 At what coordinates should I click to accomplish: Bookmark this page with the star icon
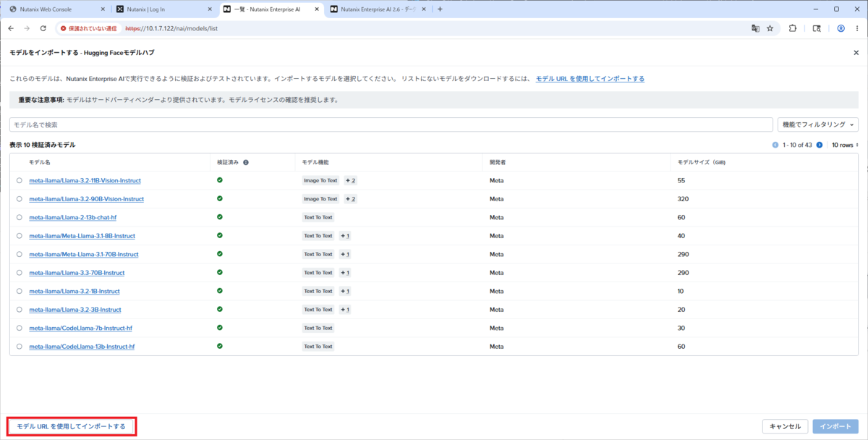[770, 28]
